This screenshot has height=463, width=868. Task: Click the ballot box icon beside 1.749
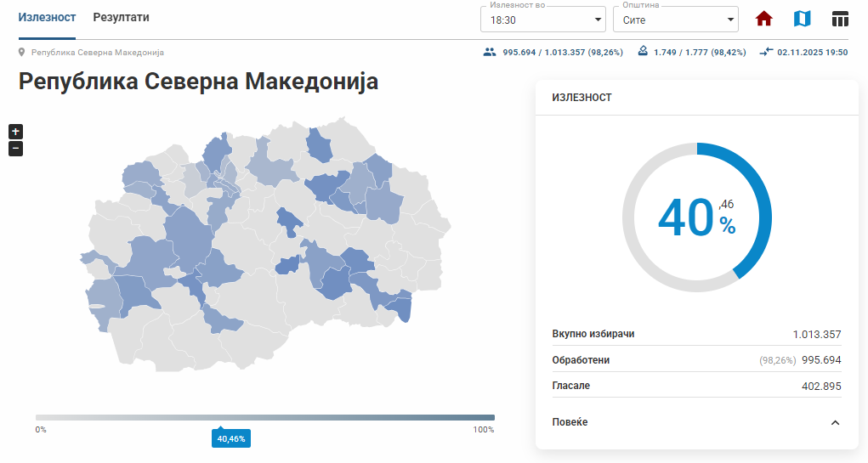point(643,52)
